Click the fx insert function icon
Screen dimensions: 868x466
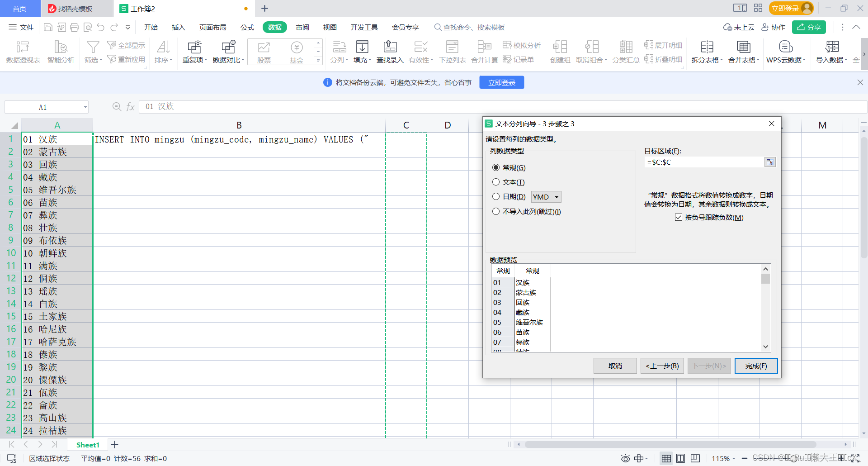130,107
